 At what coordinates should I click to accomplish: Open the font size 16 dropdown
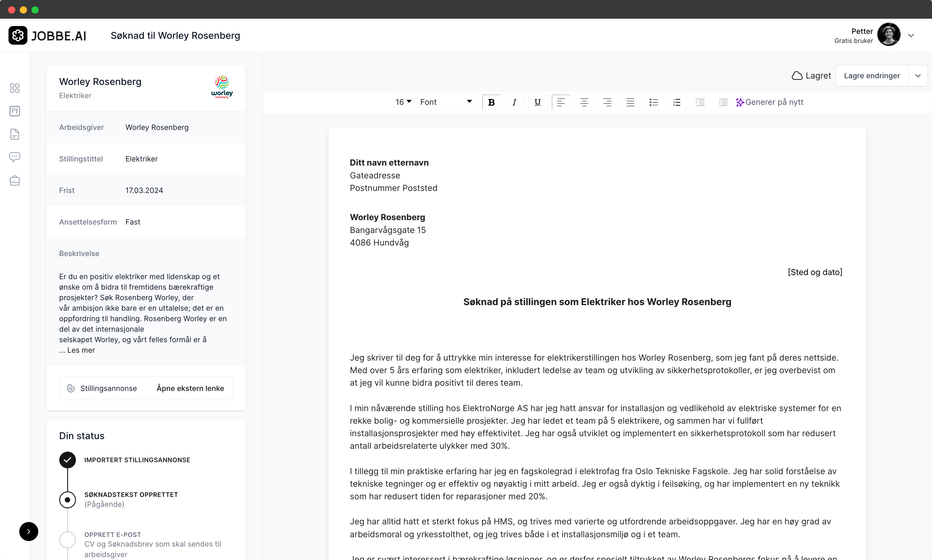click(403, 102)
